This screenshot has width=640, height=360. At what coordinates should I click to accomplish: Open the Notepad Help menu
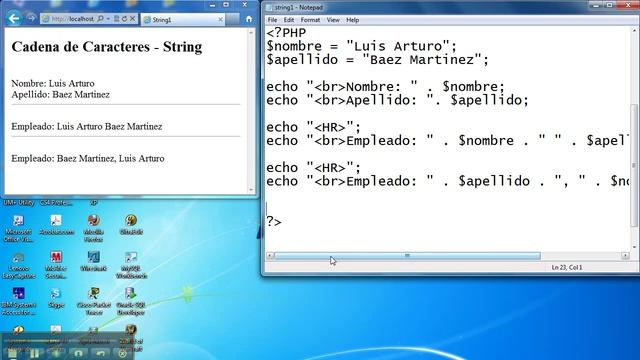pos(353,20)
